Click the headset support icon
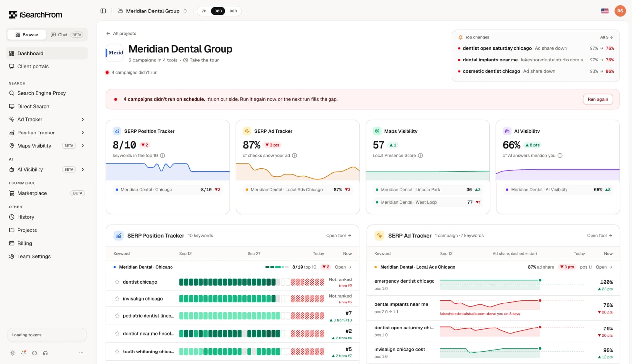This screenshot has height=364, width=632. (x=45, y=353)
